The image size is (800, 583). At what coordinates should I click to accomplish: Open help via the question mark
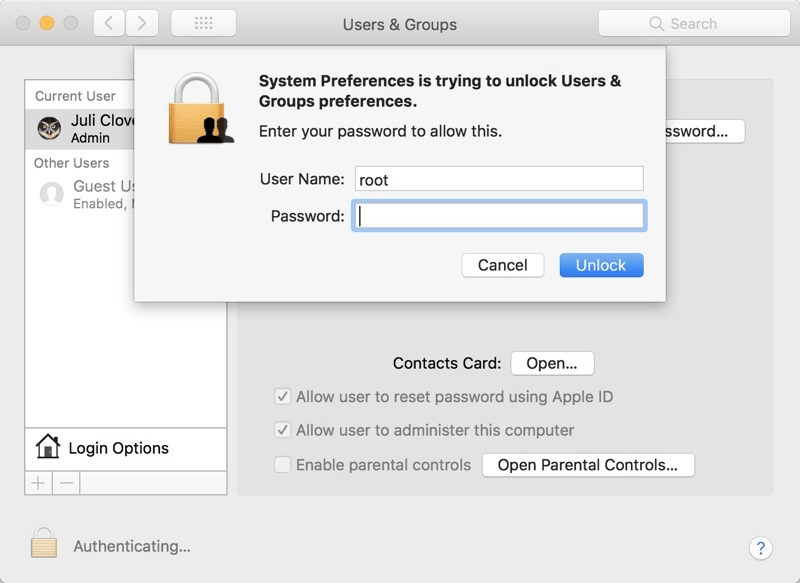[x=763, y=546]
